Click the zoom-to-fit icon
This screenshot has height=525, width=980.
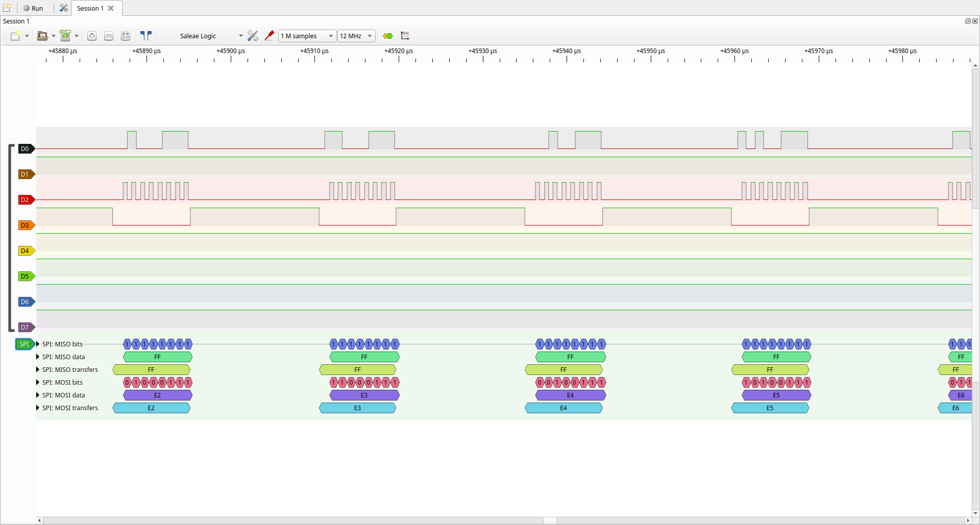click(126, 36)
